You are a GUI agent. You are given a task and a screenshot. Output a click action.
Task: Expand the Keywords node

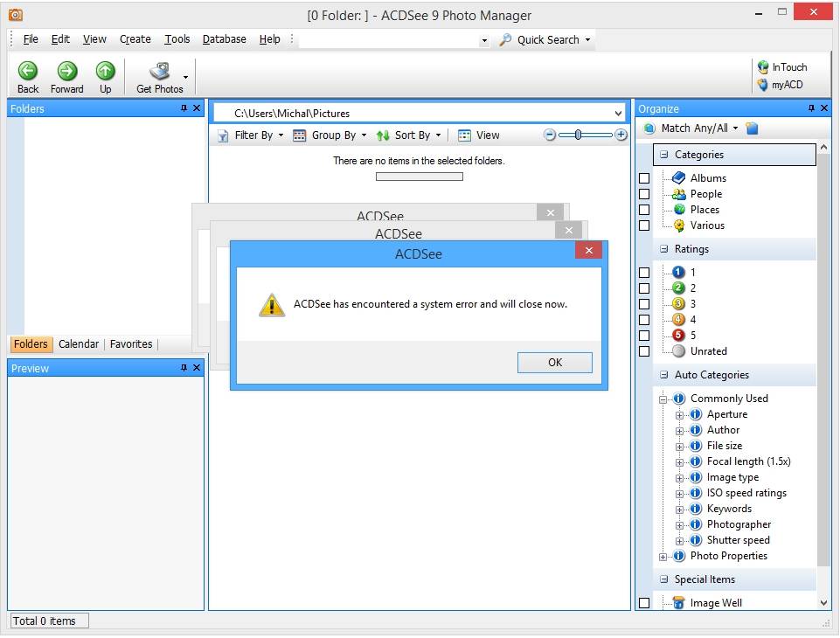coord(679,510)
